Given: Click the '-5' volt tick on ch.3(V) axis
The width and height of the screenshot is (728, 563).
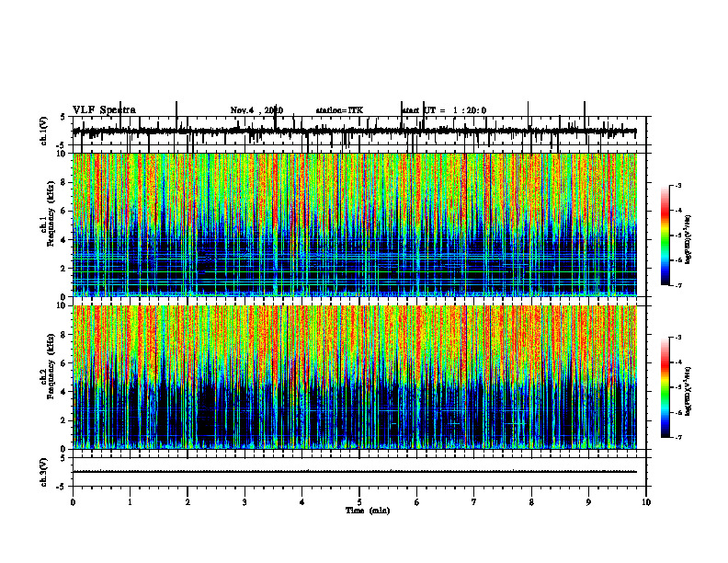Looking at the screenshot, I should (x=62, y=487).
